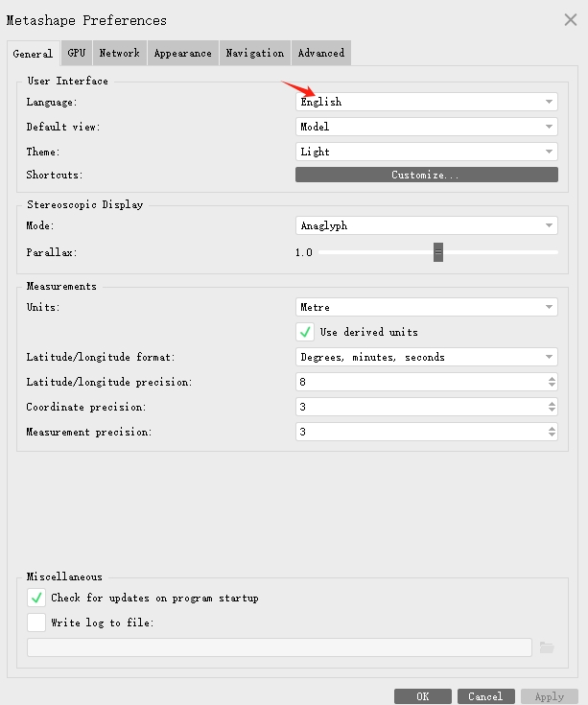Increase latitude/longitude precision with up arrow

pos(552,378)
